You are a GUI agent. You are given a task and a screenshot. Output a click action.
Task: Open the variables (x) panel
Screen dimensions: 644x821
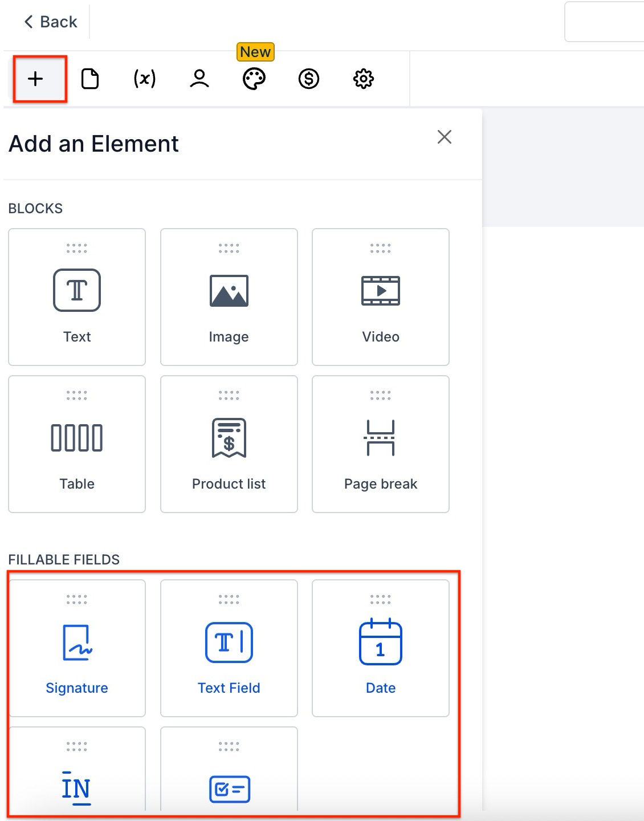(x=145, y=79)
